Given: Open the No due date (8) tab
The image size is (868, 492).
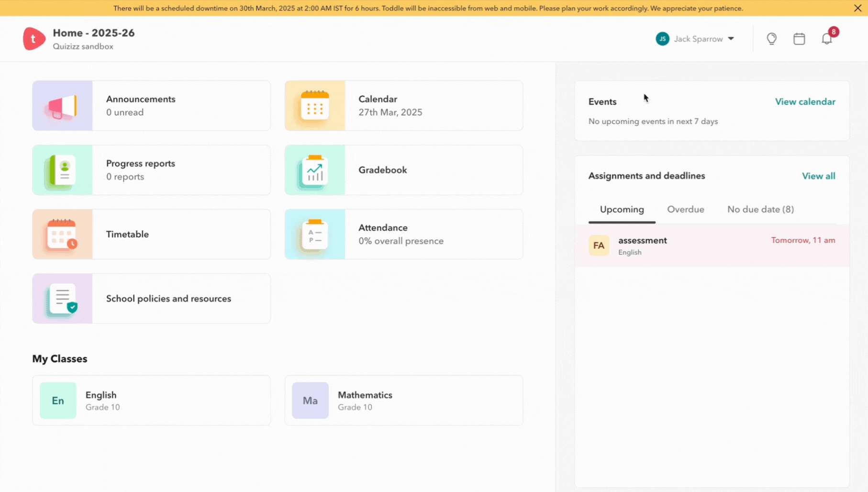Looking at the screenshot, I should [x=760, y=209].
